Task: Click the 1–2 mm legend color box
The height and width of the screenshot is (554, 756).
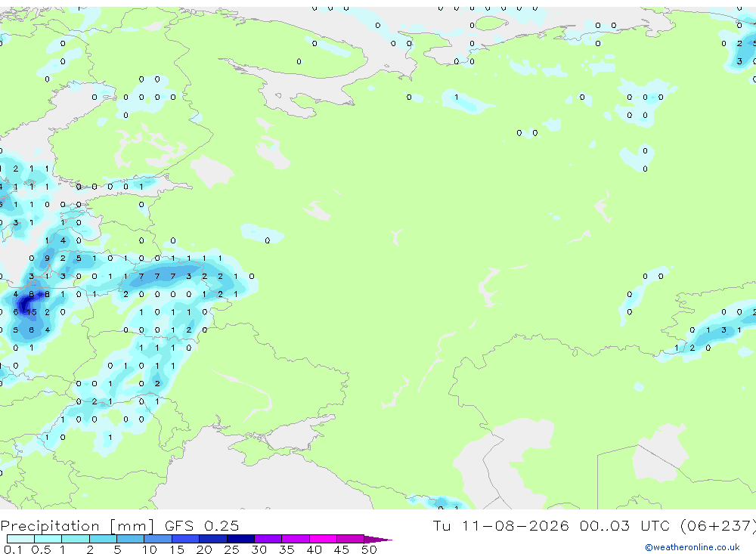Action: (x=76, y=539)
